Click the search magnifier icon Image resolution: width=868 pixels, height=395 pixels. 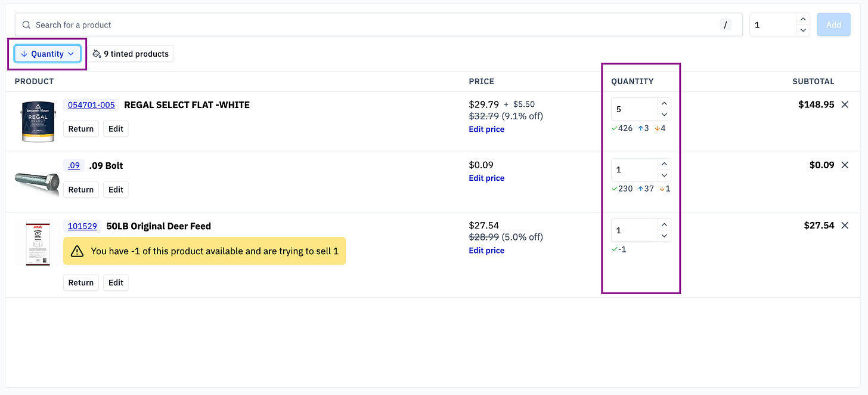(x=26, y=25)
